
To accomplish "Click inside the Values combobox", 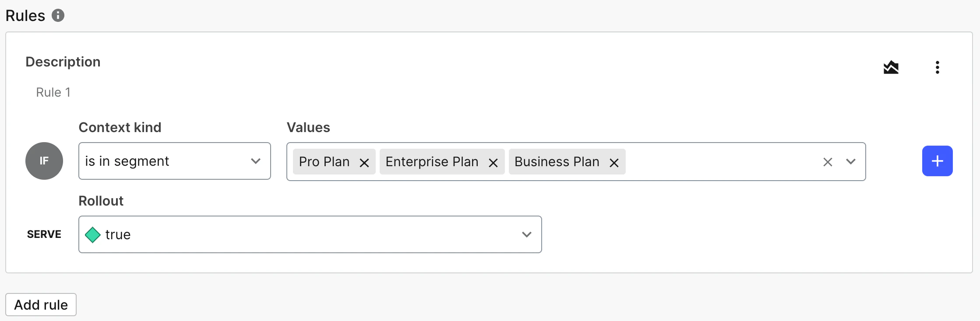I will (x=723, y=162).
